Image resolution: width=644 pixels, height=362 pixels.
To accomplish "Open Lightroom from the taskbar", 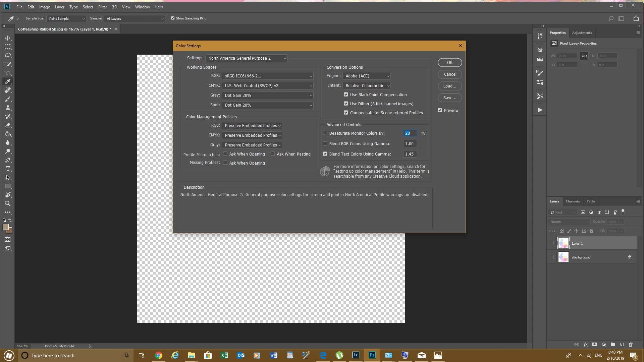I will coord(356,355).
